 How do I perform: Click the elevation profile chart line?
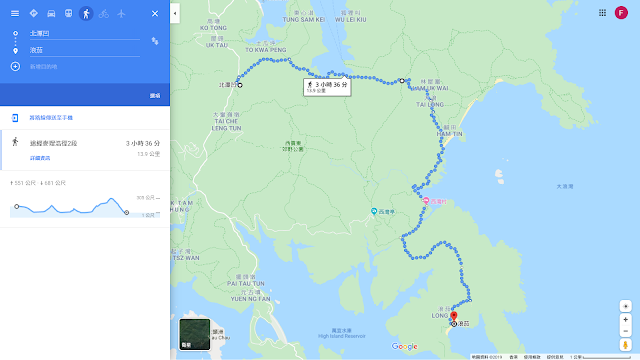[72, 207]
